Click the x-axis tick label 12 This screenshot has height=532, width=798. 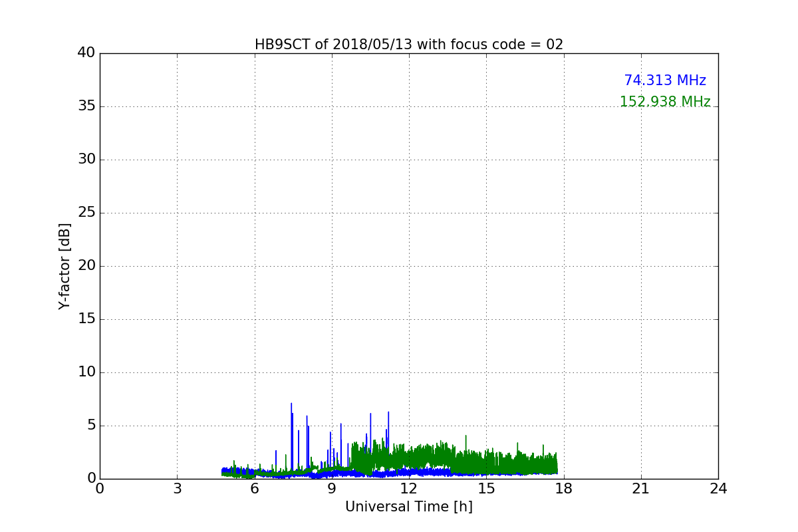pyautogui.click(x=409, y=489)
